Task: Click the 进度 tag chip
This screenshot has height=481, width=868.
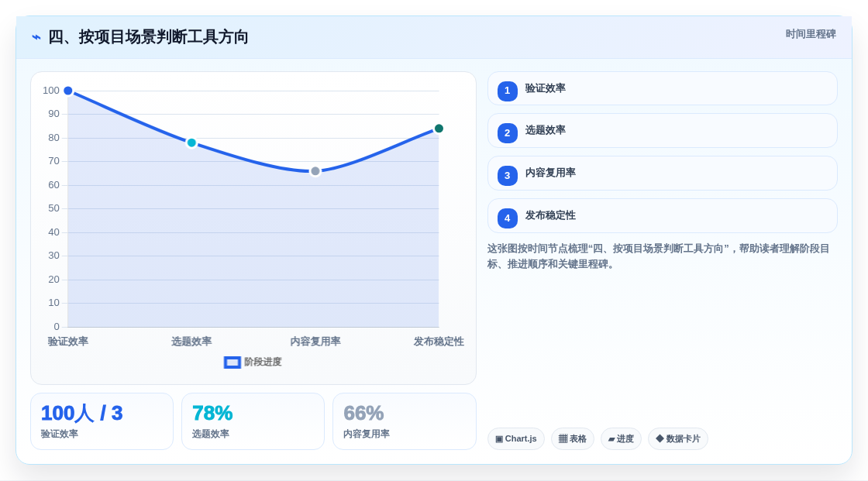Action: point(621,439)
